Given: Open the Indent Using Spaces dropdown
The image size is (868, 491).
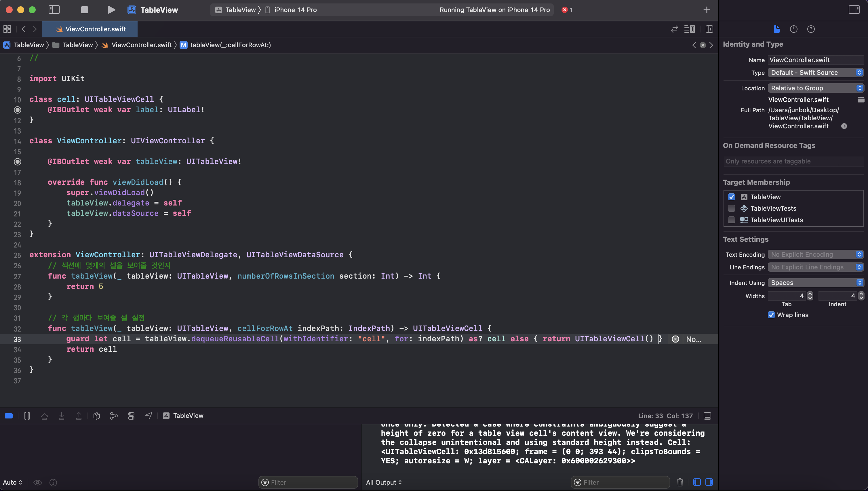Looking at the screenshot, I should click(815, 283).
